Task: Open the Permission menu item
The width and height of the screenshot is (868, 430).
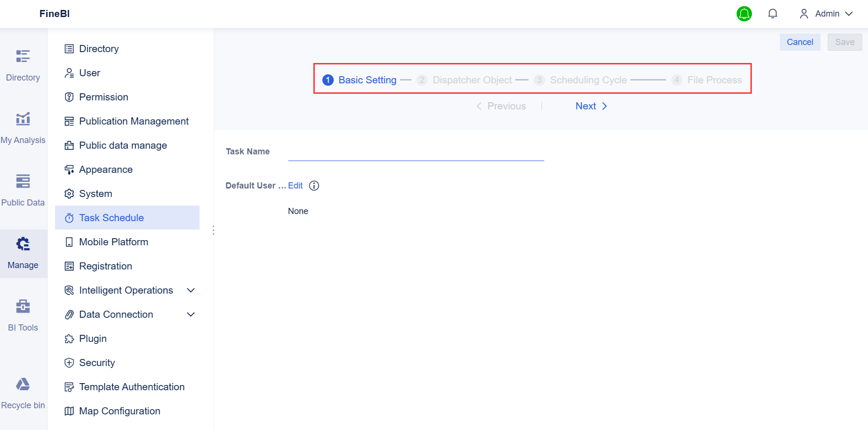Action: click(x=103, y=97)
